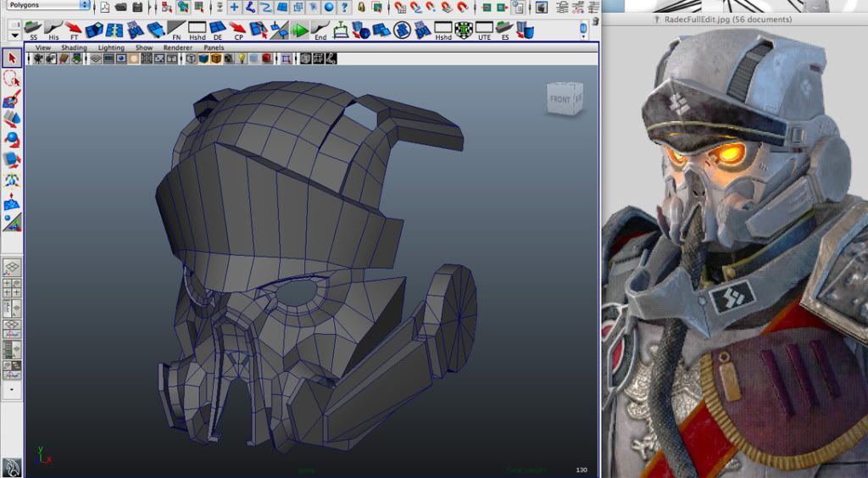Click the ES shelf button
Image resolution: width=868 pixels, height=478 pixels.
point(505,31)
